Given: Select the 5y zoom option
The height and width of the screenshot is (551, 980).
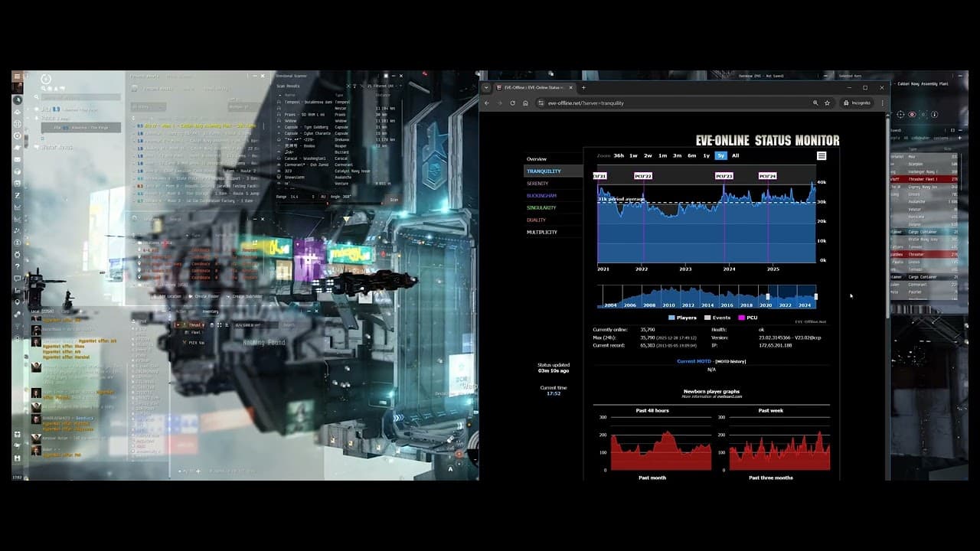Looking at the screenshot, I should click(x=720, y=155).
